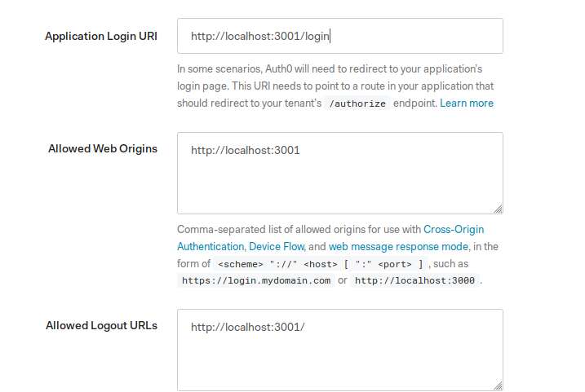This screenshot has width=585, height=392.
Task: Place cursor in http://localhost:3001/ logout text
Action: [248, 327]
